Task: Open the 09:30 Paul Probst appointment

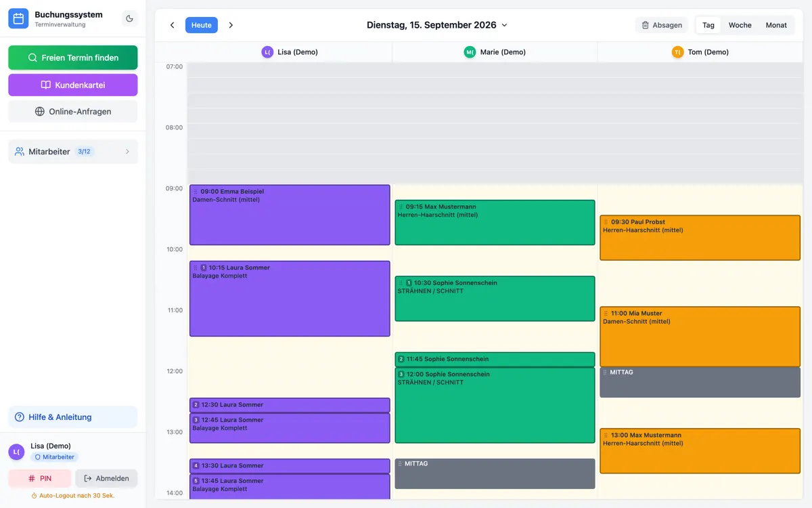Action: click(700, 238)
